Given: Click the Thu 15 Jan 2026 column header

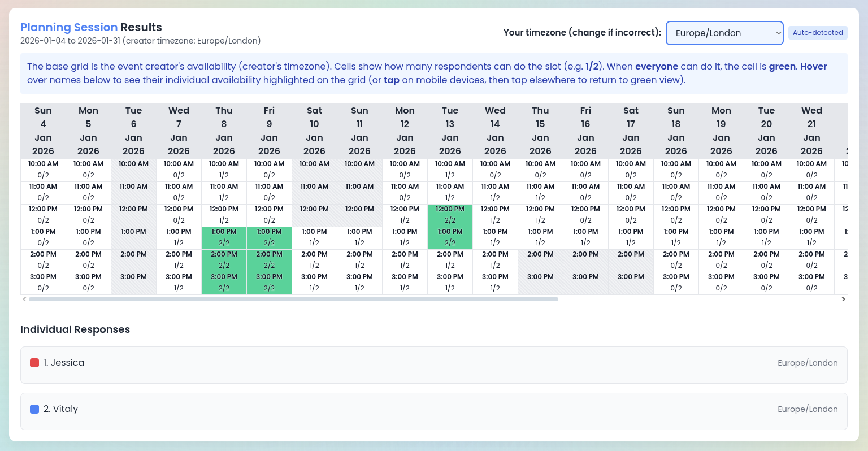Looking at the screenshot, I should [540, 131].
